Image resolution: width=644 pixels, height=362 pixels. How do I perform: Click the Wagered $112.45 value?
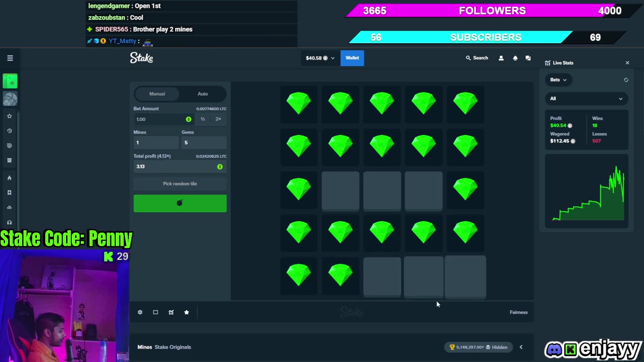point(559,141)
